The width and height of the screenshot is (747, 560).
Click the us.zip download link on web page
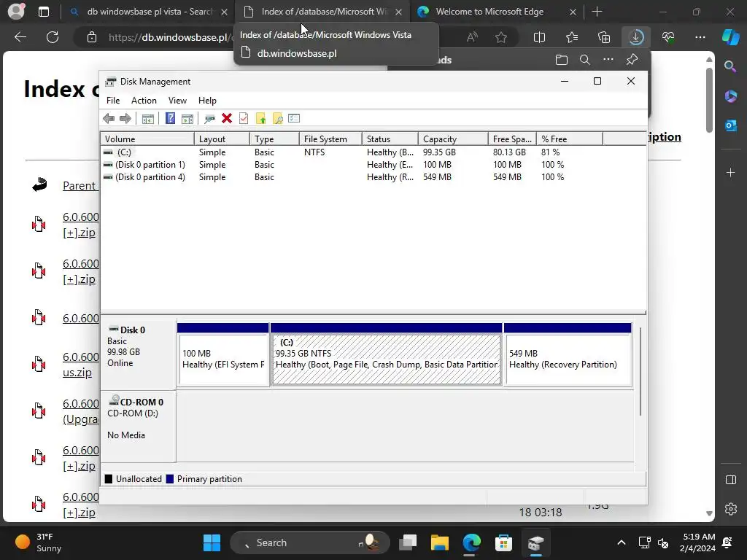tap(77, 373)
